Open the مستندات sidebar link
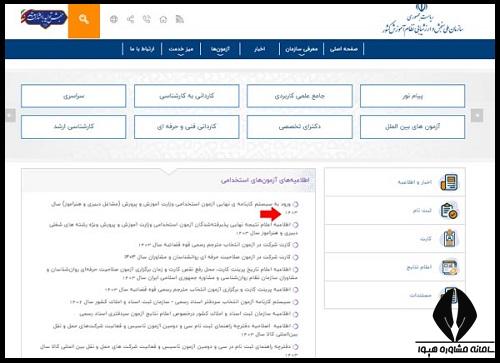 pyautogui.click(x=420, y=295)
